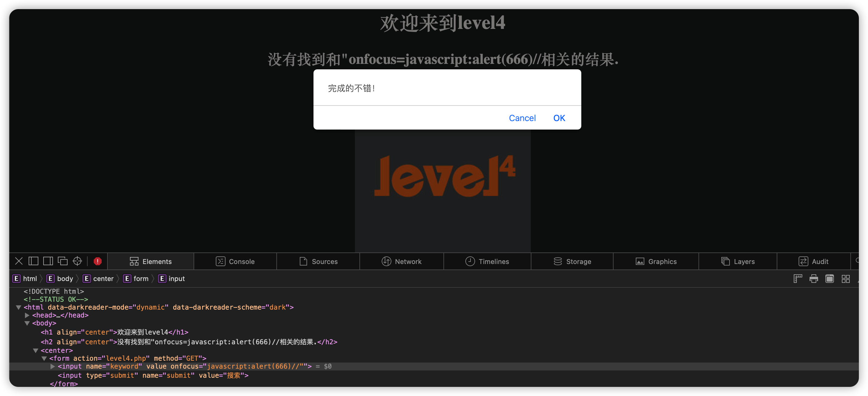This screenshot has width=868, height=396.
Task: Start element selection with the crosshair icon
Action: click(78, 261)
